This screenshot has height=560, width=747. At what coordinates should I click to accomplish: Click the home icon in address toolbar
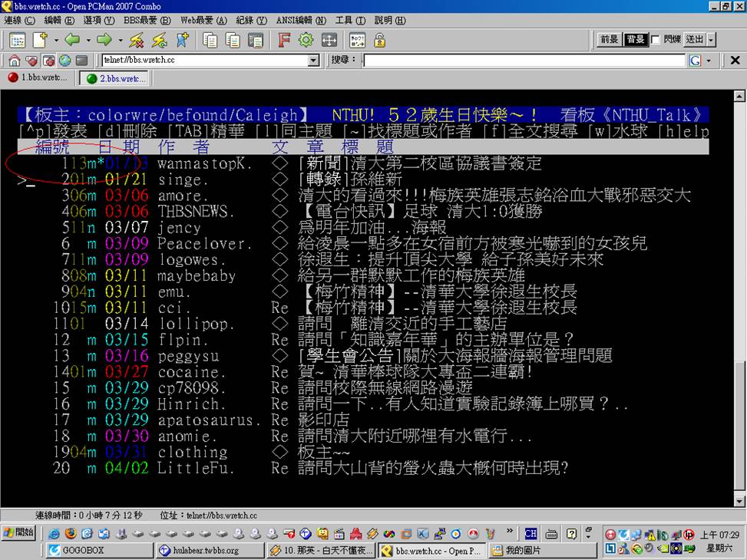coord(14,61)
